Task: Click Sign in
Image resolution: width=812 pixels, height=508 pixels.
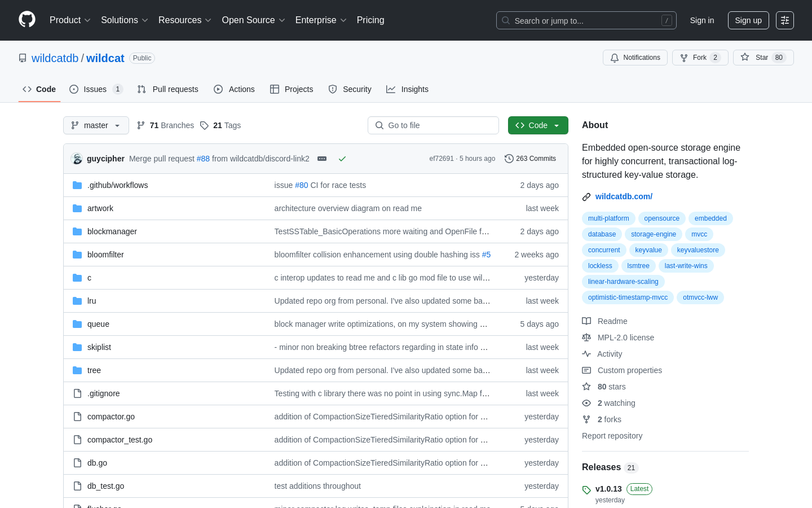Action: pyautogui.click(x=702, y=20)
